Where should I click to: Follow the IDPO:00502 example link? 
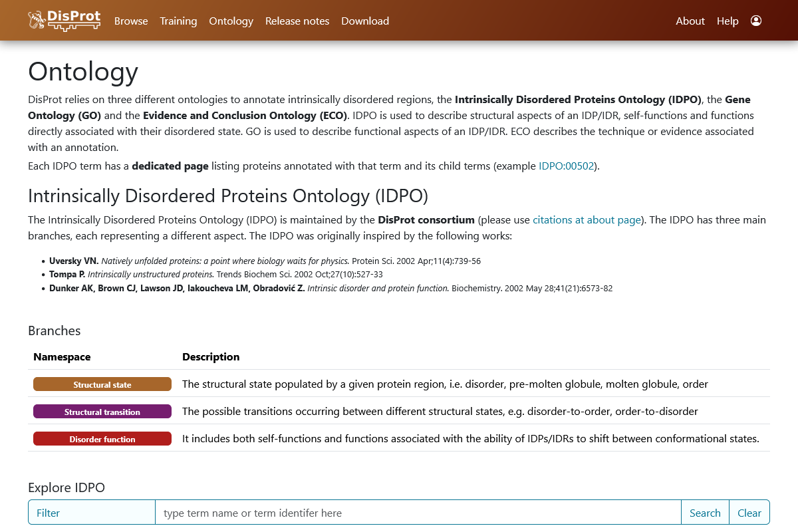566,166
